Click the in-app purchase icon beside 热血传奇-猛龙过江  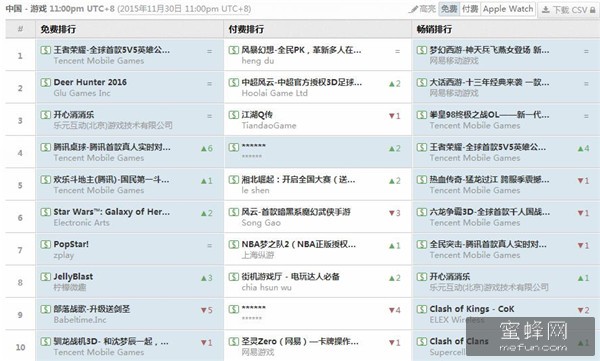[422, 180]
